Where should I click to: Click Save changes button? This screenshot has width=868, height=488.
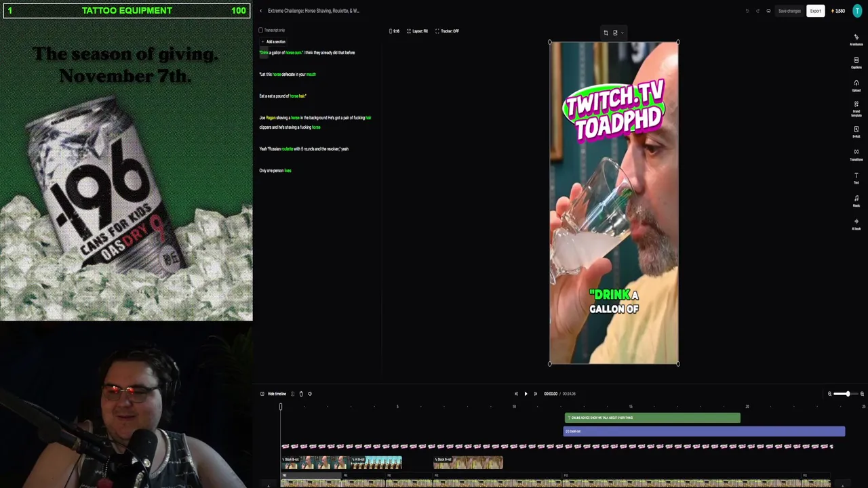point(789,11)
